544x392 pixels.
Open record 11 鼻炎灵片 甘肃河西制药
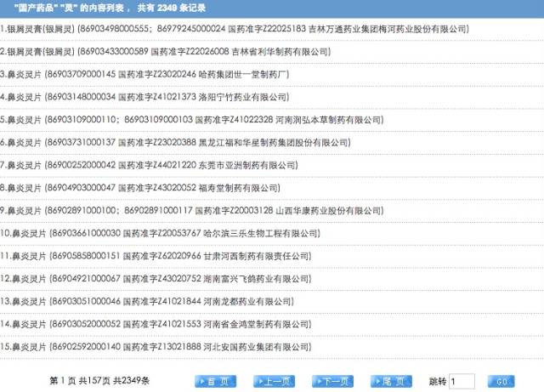point(156,256)
